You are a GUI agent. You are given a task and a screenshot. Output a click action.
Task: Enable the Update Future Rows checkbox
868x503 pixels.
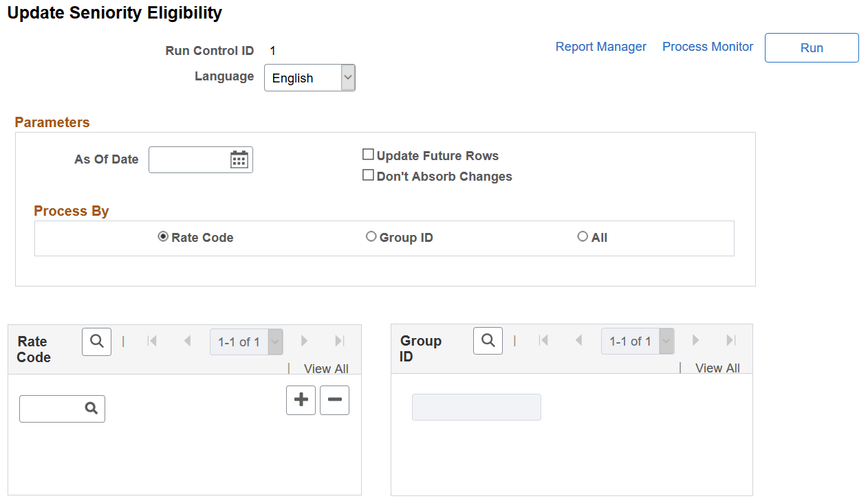pos(368,154)
